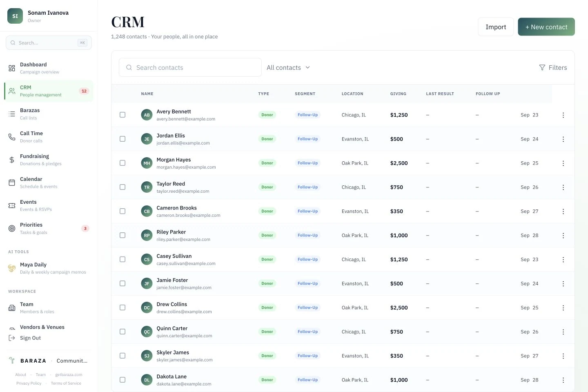The height and width of the screenshot is (392, 588).
Task: Click the Search contacts field
Action: tap(190, 67)
